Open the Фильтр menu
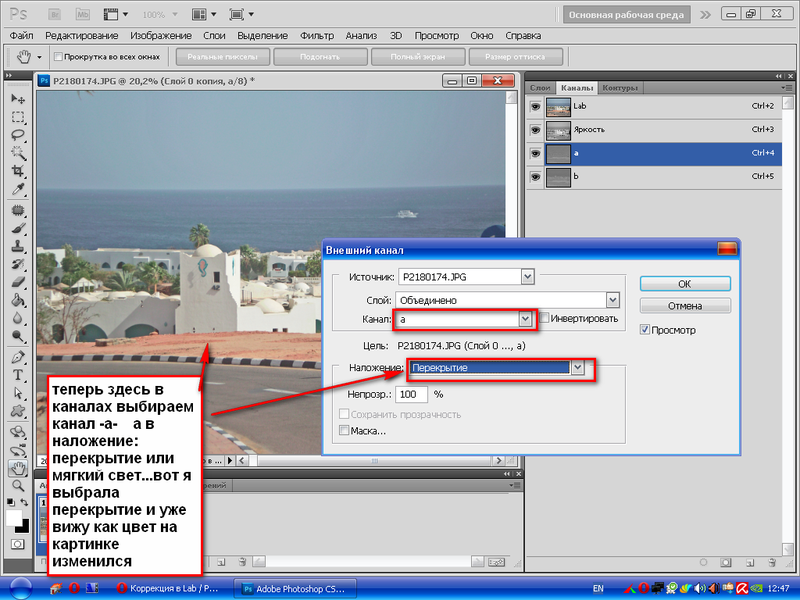Image resolution: width=800 pixels, height=600 pixels. pos(317,36)
